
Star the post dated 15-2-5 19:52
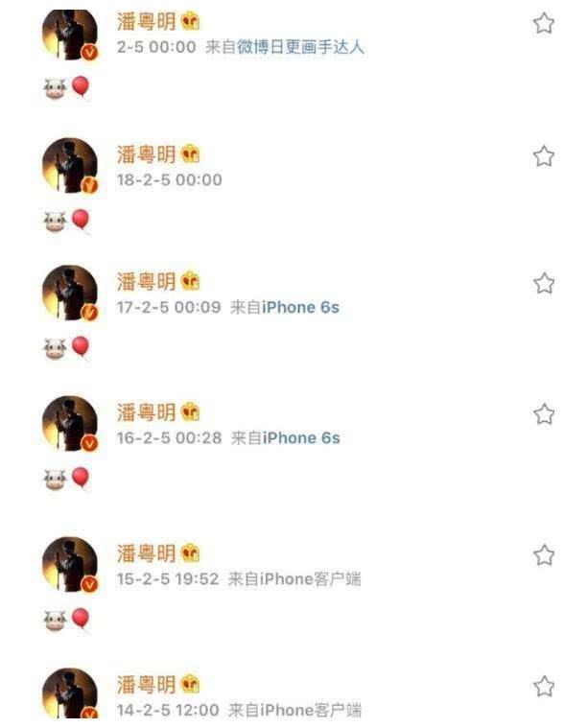[x=543, y=555]
